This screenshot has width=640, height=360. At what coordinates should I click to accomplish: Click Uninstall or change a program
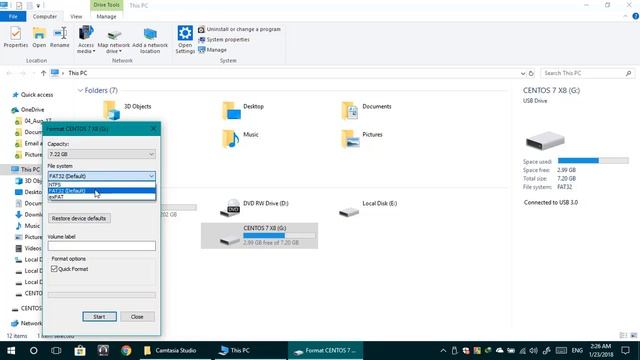(240, 29)
